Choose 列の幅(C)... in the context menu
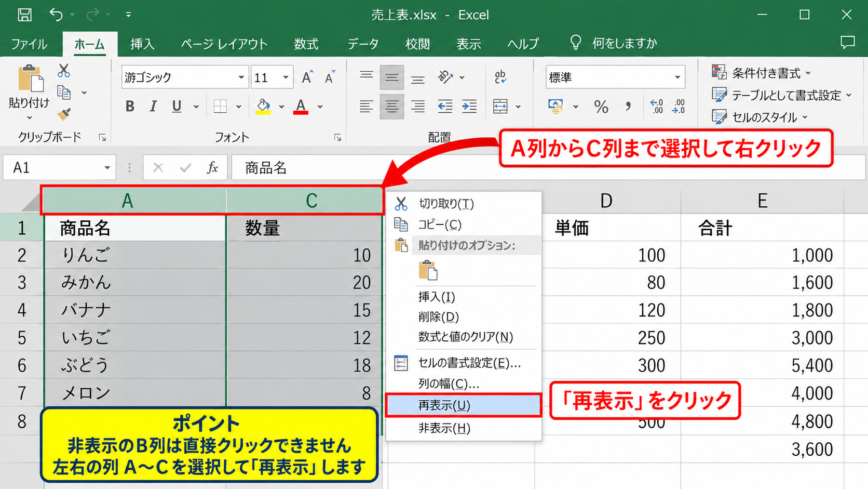Image resolution: width=868 pixels, height=489 pixels. click(463, 384)
